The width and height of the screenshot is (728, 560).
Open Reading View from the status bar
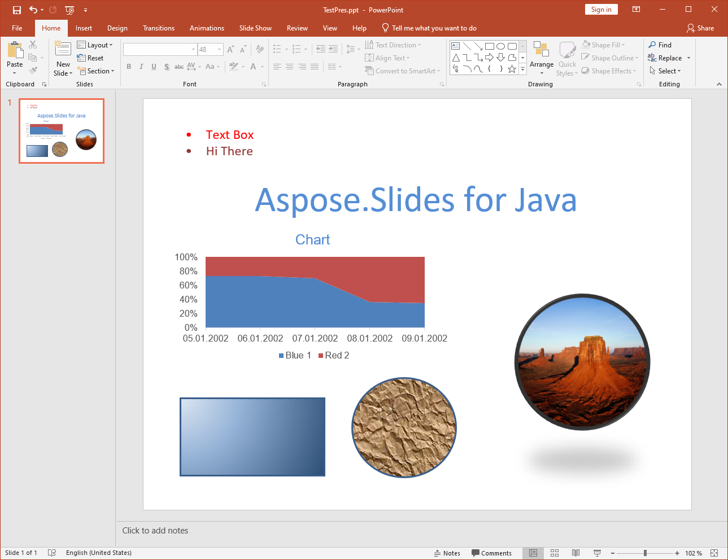coord(576,553)
